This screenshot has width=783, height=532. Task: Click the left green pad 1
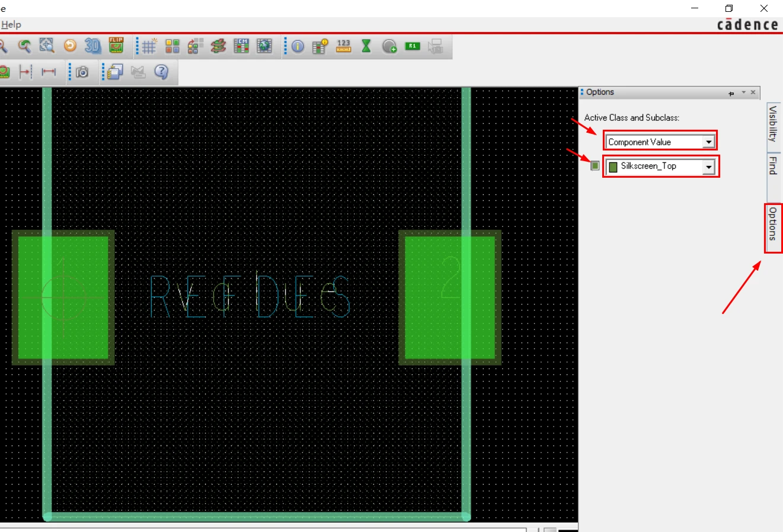(63, 297)
